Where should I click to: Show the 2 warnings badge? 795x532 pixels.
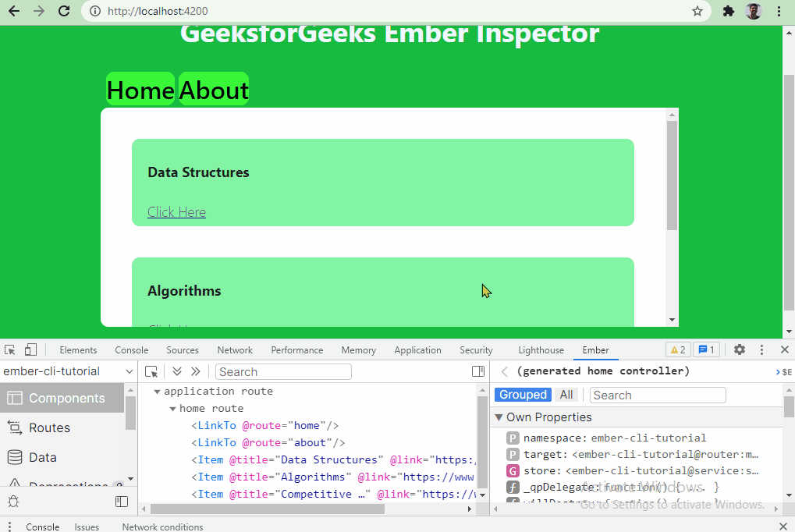coord(678,350)
